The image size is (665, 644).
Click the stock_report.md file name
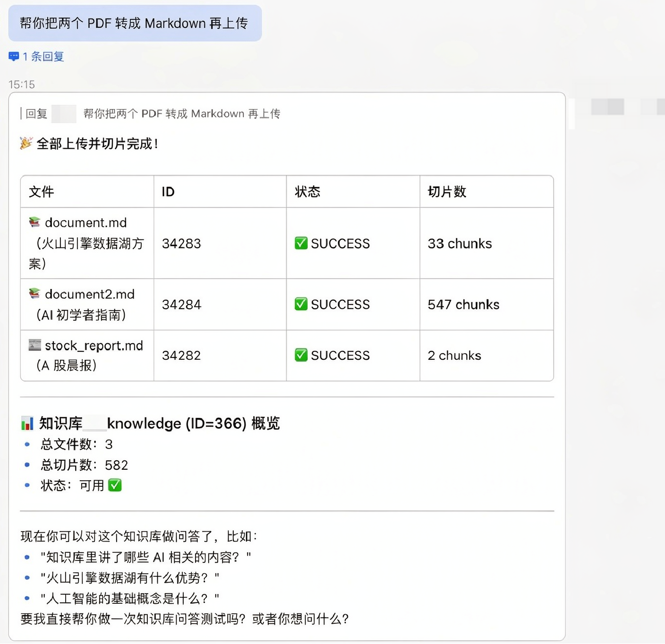click(x=94, y=346)
